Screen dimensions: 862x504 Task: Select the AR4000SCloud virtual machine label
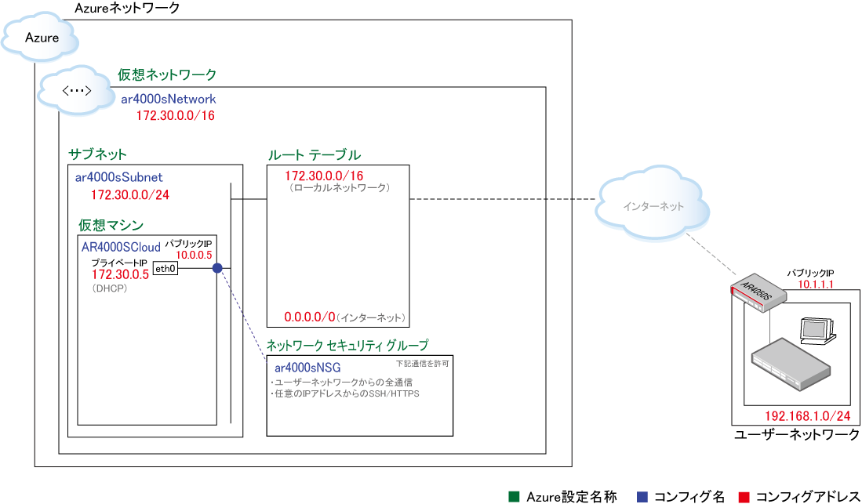[121, 247]
